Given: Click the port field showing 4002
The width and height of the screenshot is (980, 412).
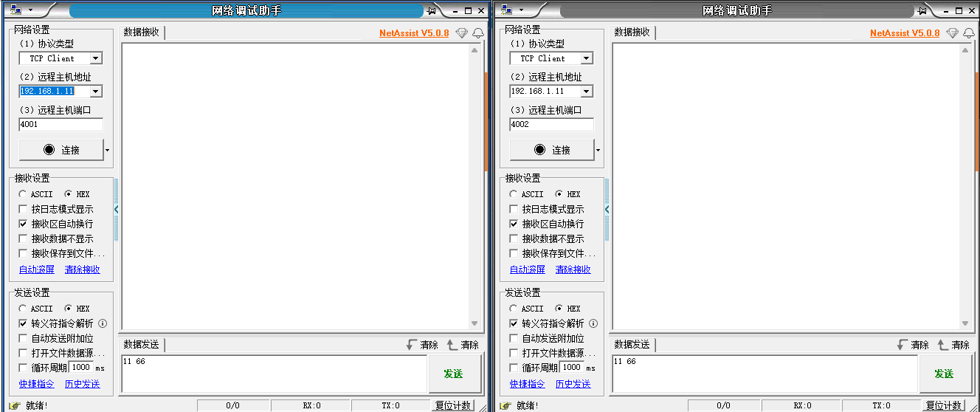Looking at the screenshot, I should click(x=552, y=125).
